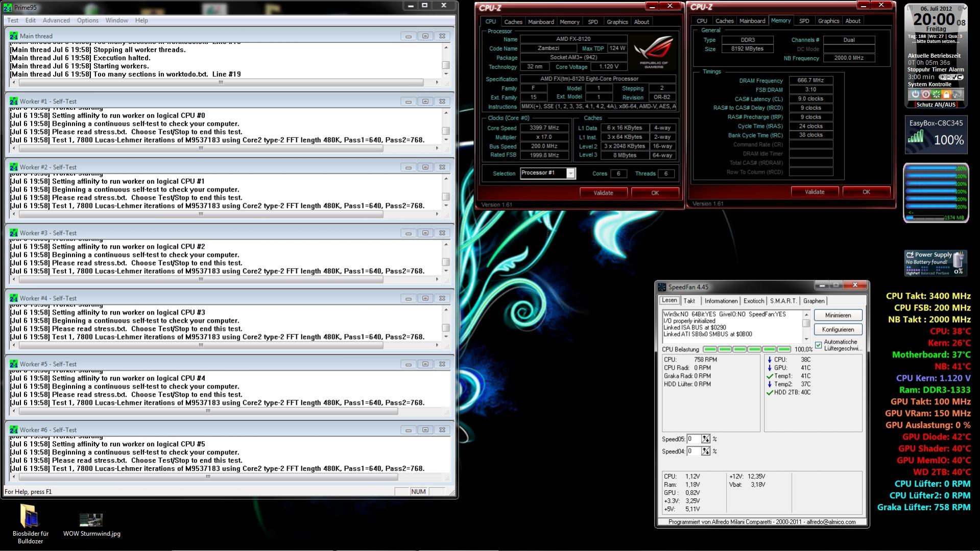Open the 'Biosbilder für Bulldozer' desktop folder
This screenshot has height=551, width=980.
(30, 523)
